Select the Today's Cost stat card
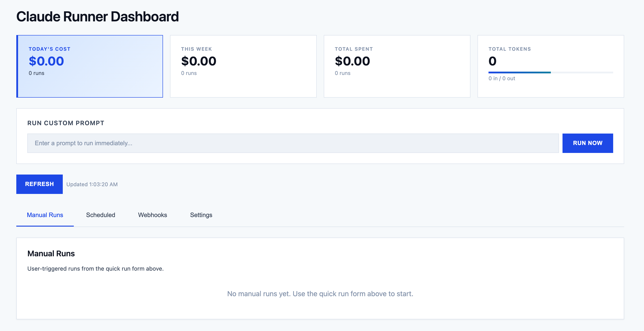 pyautogui.click(x=89, y=66)
